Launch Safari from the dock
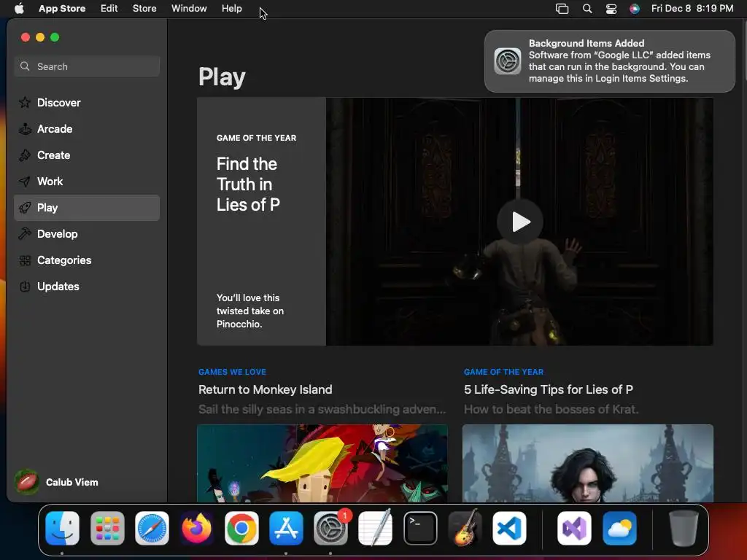 [x=152, y=528]
